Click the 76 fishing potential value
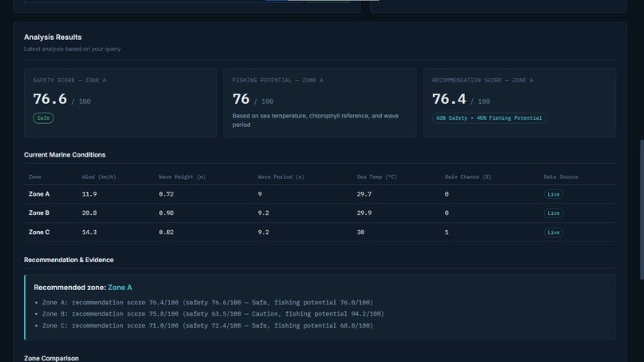The height and width of the screenshot is (362, 644). pyautogui.click(x=241, y=99)
